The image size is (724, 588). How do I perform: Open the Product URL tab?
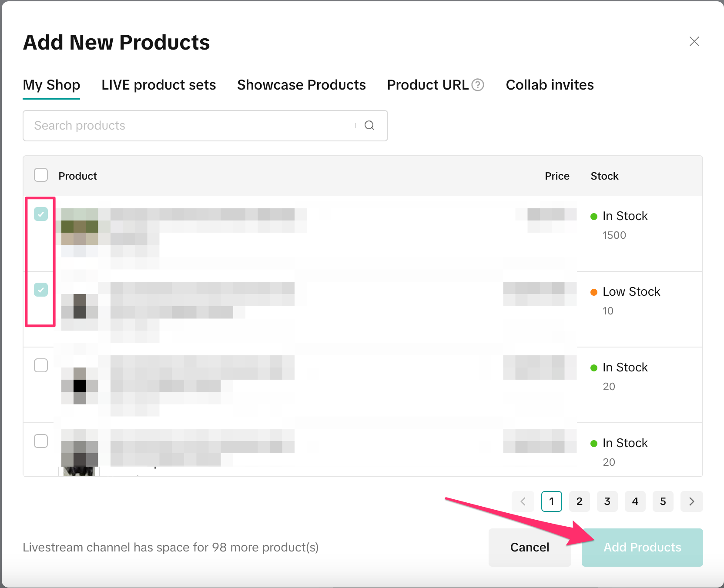[x=428, y=85]
